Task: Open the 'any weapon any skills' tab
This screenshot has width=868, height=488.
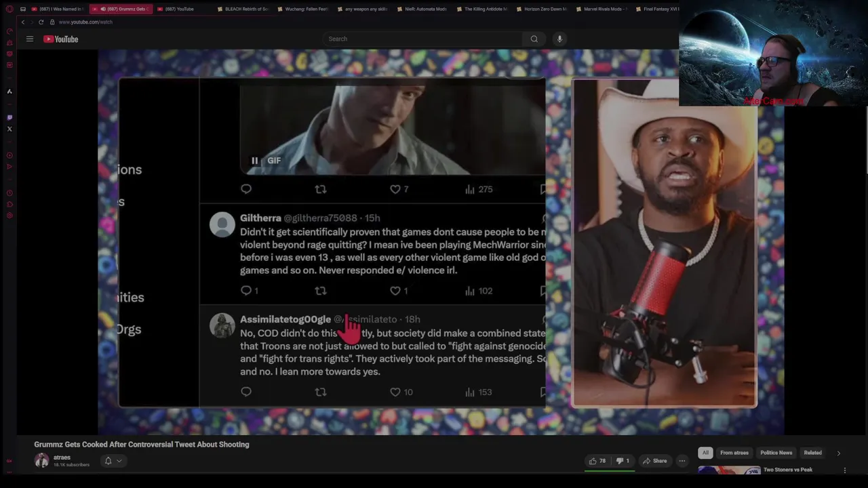Action: point(361,9)
